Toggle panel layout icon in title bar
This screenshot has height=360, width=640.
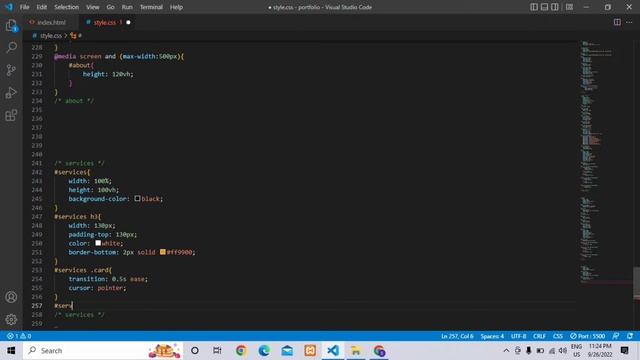(x=544, y=7)
